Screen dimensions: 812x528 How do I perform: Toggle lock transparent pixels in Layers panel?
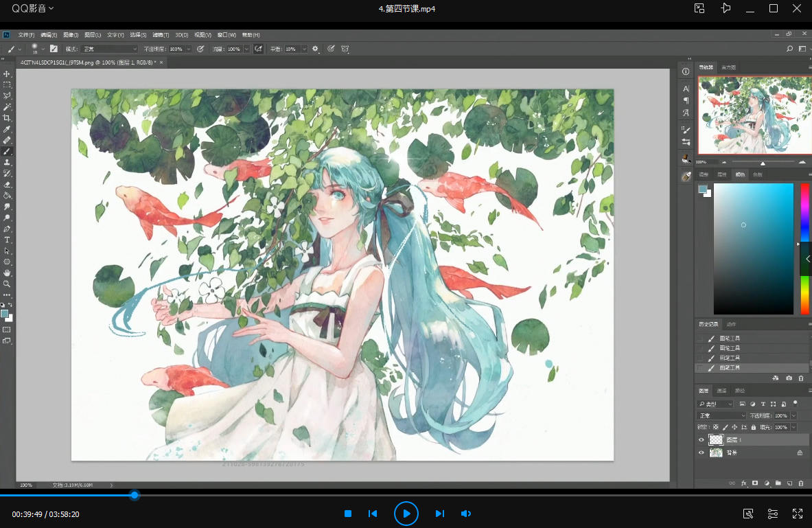pos(716,427)
